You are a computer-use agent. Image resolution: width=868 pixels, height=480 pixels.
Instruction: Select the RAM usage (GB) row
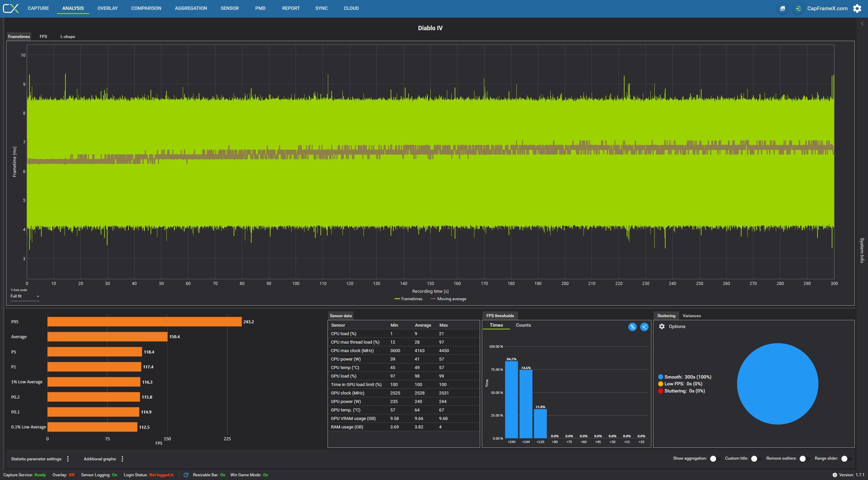(403, 427)
